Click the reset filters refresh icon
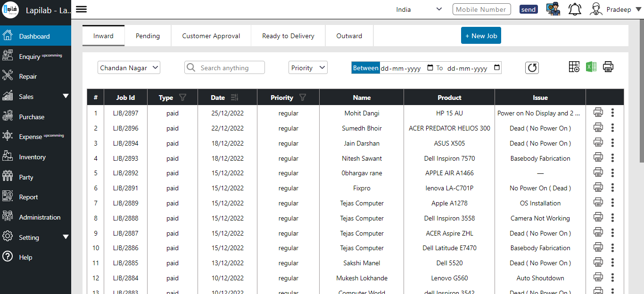The image size is (644, 294). [532, 68]
